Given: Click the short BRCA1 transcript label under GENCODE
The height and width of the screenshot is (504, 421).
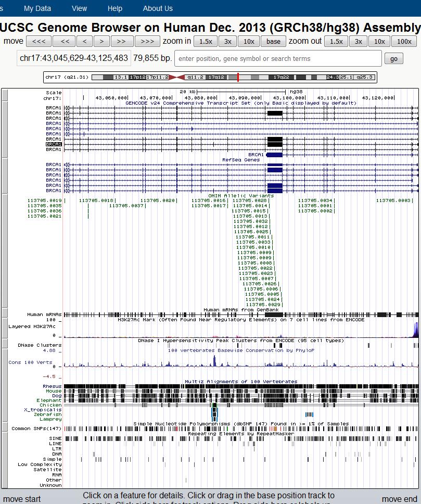Looking at the screenshot, I should (256, 155).
